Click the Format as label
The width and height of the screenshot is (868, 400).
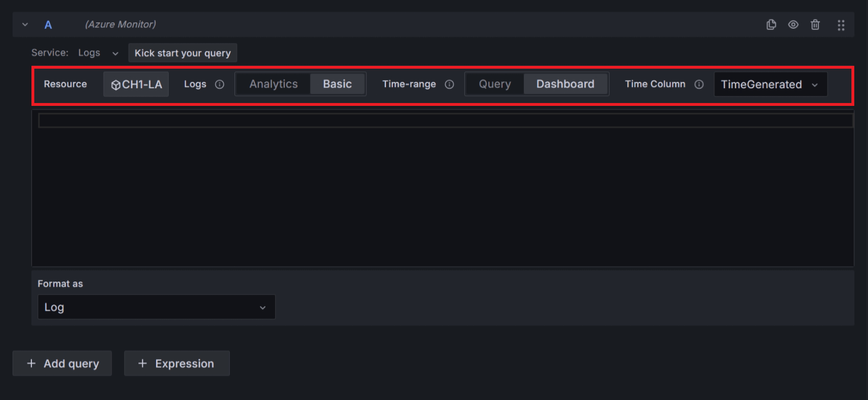(60, 283)
